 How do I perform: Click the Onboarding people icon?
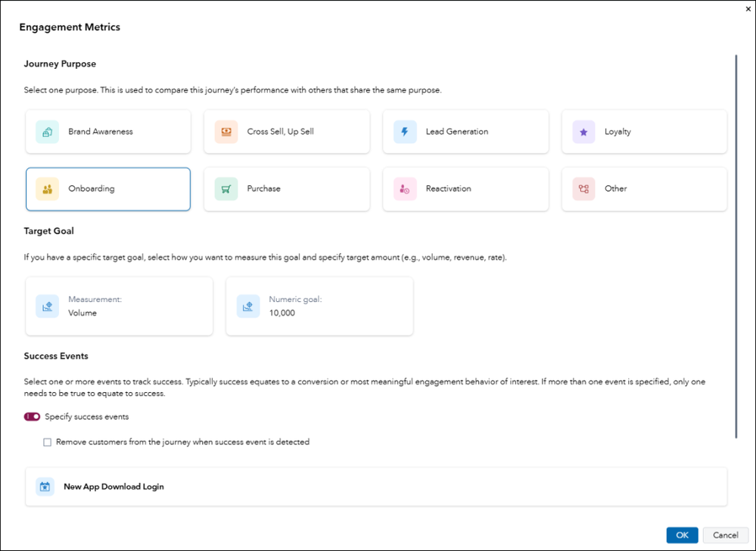tap(47, 189)
